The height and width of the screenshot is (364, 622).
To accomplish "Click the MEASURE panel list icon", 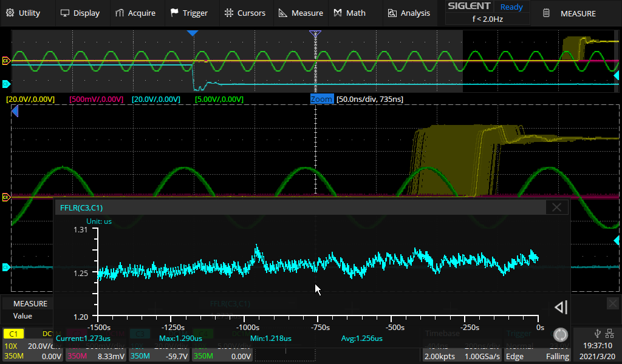I will [546, 13].
